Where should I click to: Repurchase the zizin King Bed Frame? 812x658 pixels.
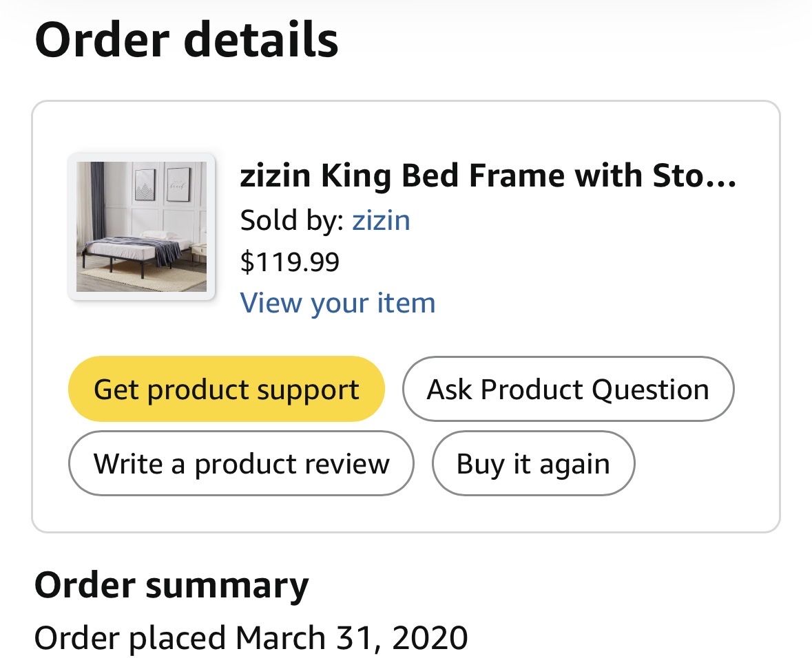pos(533,463)
